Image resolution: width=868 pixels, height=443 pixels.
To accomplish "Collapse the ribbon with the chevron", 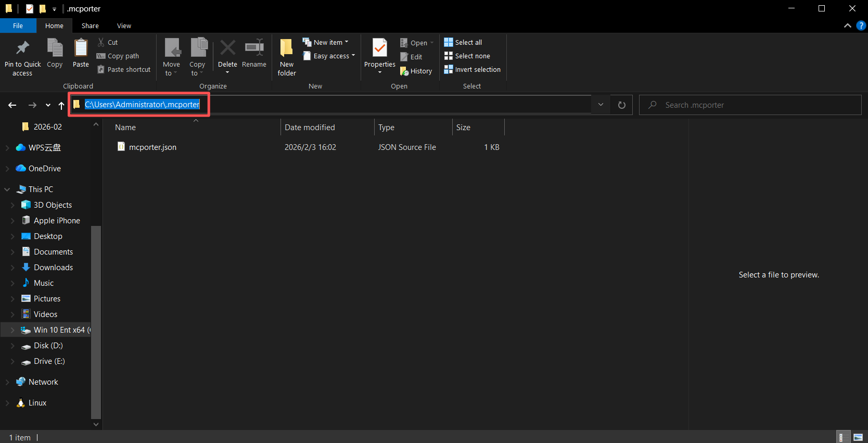I will point(848,26).
